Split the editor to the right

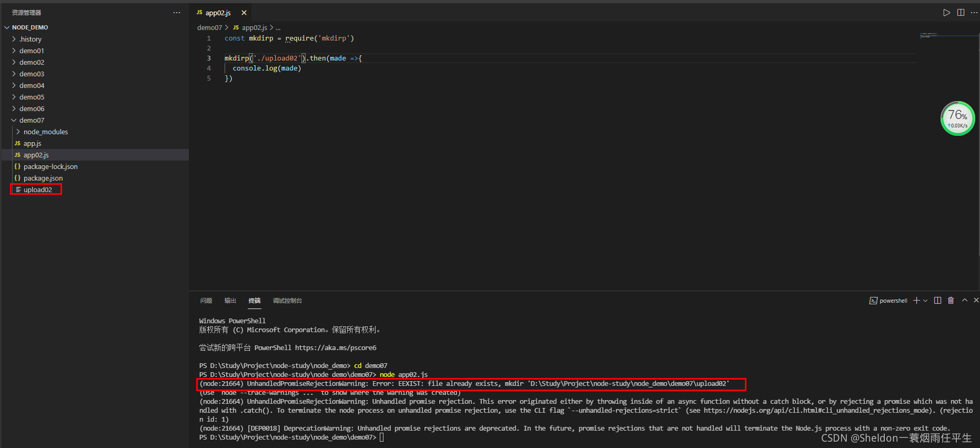point(961,13)
